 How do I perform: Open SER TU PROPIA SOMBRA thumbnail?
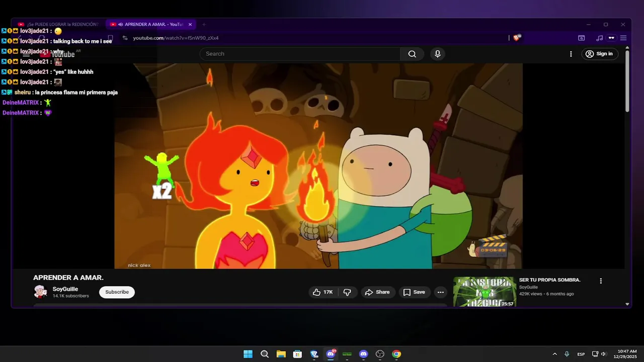485,292
